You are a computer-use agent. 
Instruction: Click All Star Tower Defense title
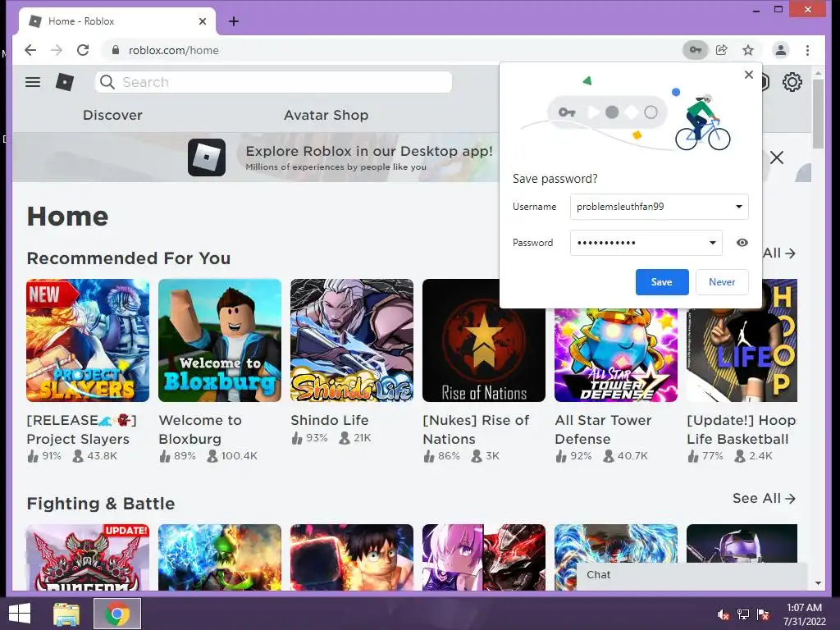(603, 430)
